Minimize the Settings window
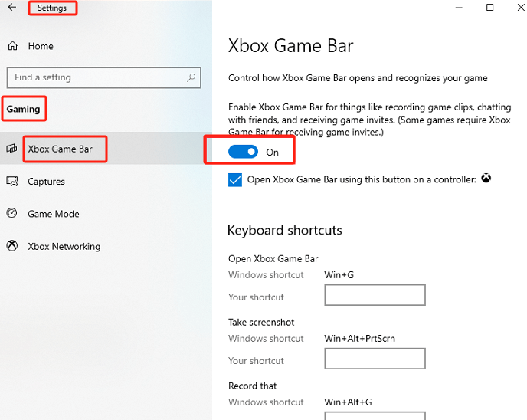 (x=459, y=8)
